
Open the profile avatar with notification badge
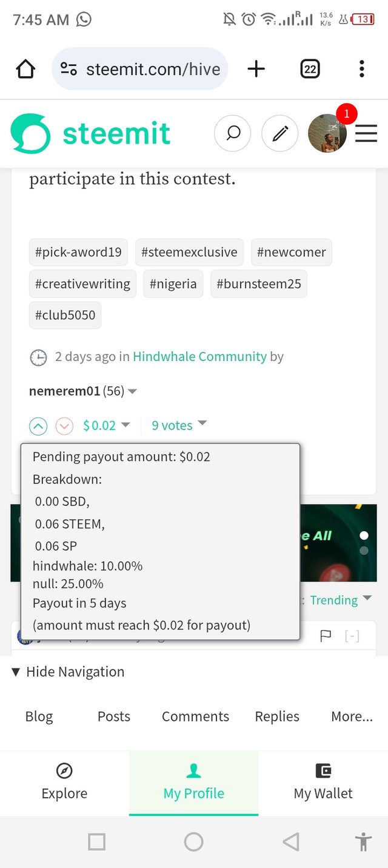click(x=327, y=133)
